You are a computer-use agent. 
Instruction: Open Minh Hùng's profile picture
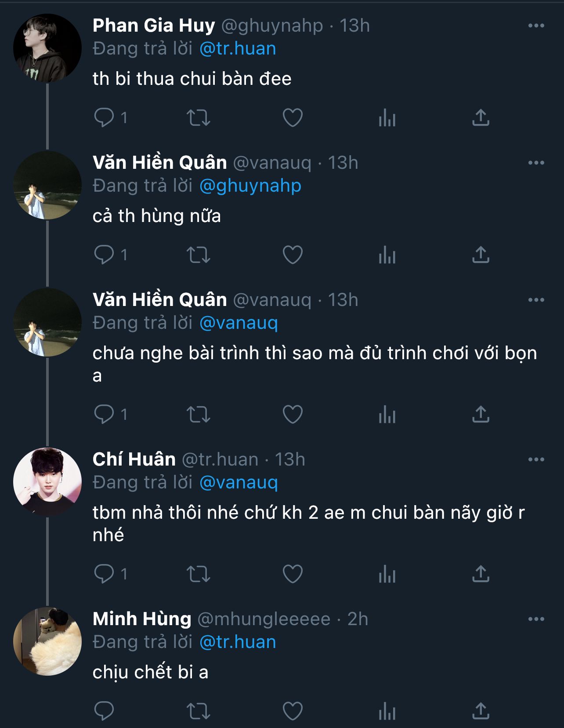coord(47,641)
